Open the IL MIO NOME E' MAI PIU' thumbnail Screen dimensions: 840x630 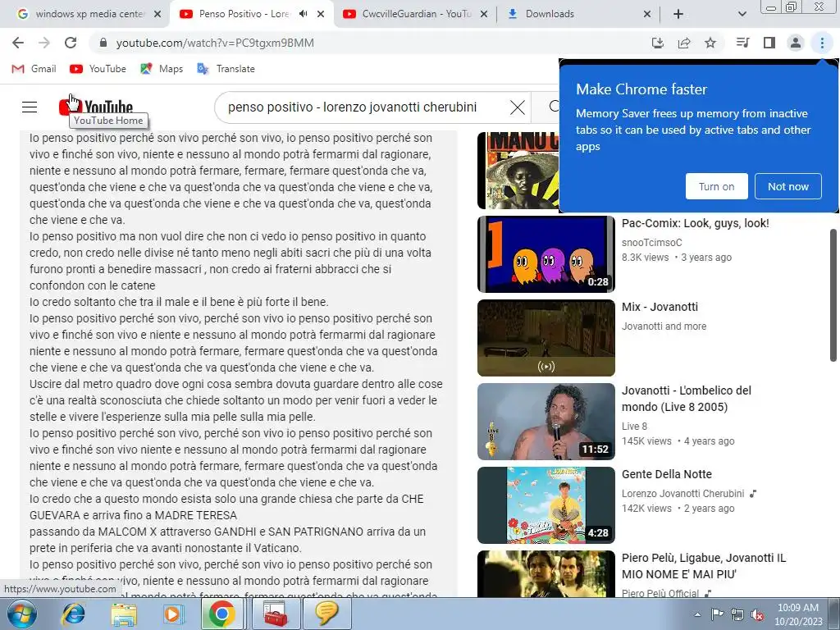pos(546,573)
